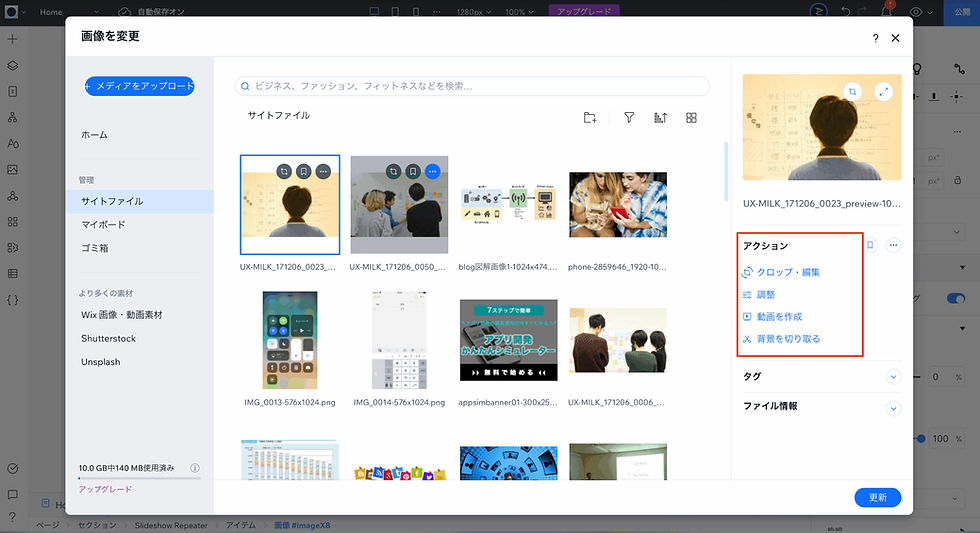Image resolution: width=980 pixels, height=533 pixels.
Task: Click the アップグレード link under storage
Action: point(105,489)
